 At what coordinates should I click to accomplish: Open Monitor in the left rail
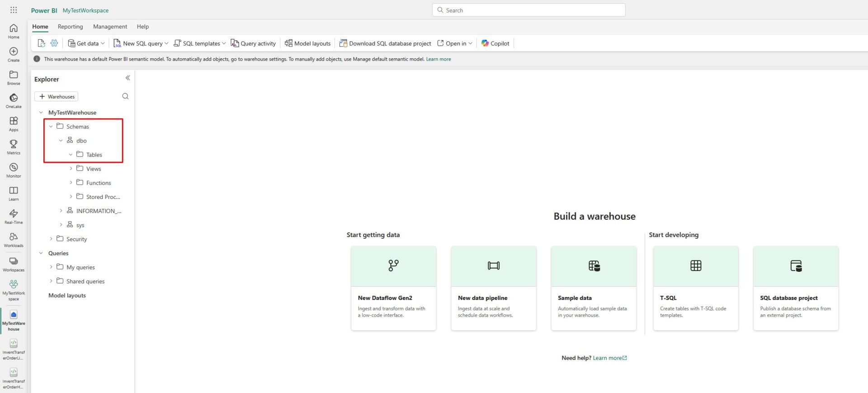pos(14,170)
